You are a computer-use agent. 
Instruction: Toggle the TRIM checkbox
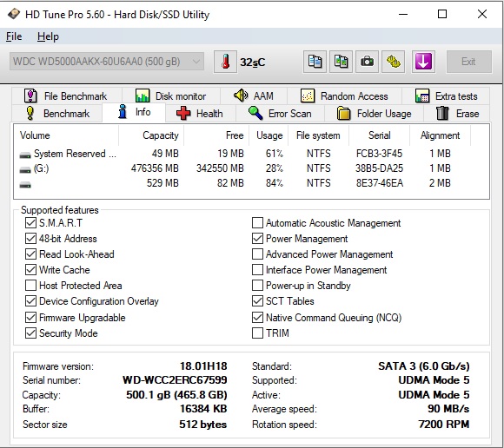point(257,333)
